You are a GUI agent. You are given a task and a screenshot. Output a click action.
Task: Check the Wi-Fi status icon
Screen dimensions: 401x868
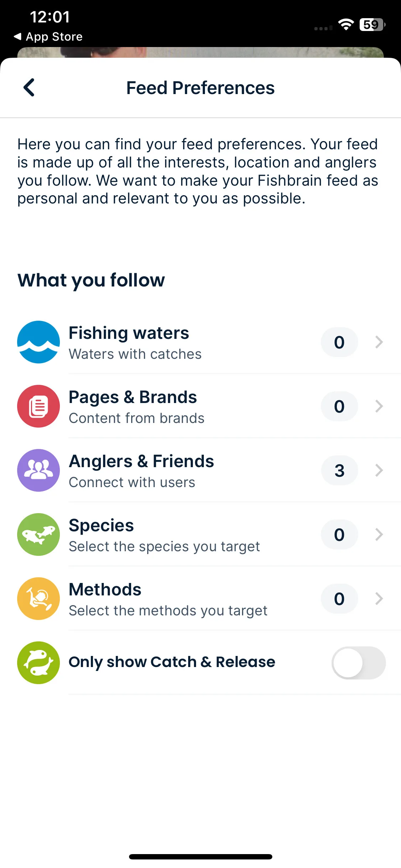point(346,25)
